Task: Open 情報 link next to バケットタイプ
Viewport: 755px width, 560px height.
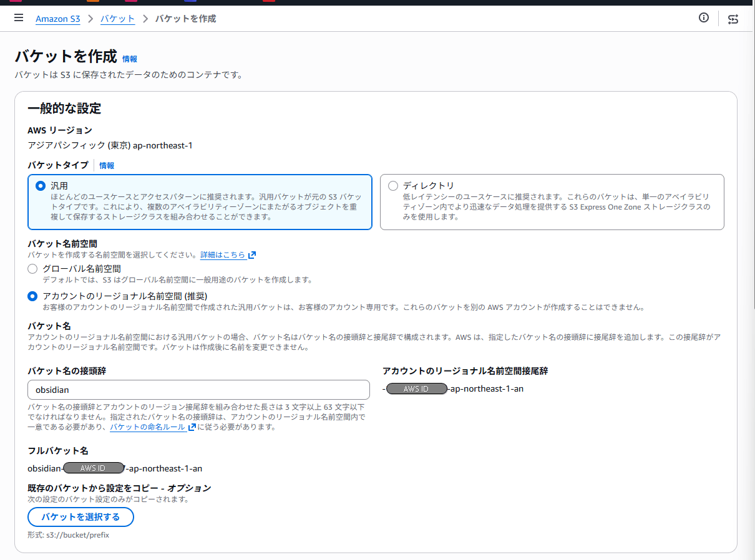Action: (107, 166)
